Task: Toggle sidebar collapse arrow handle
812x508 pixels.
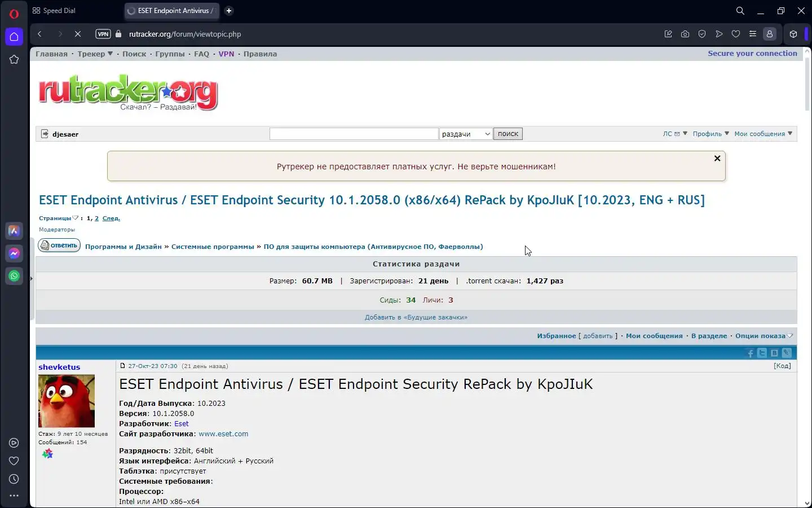Action: click(31, 278)
